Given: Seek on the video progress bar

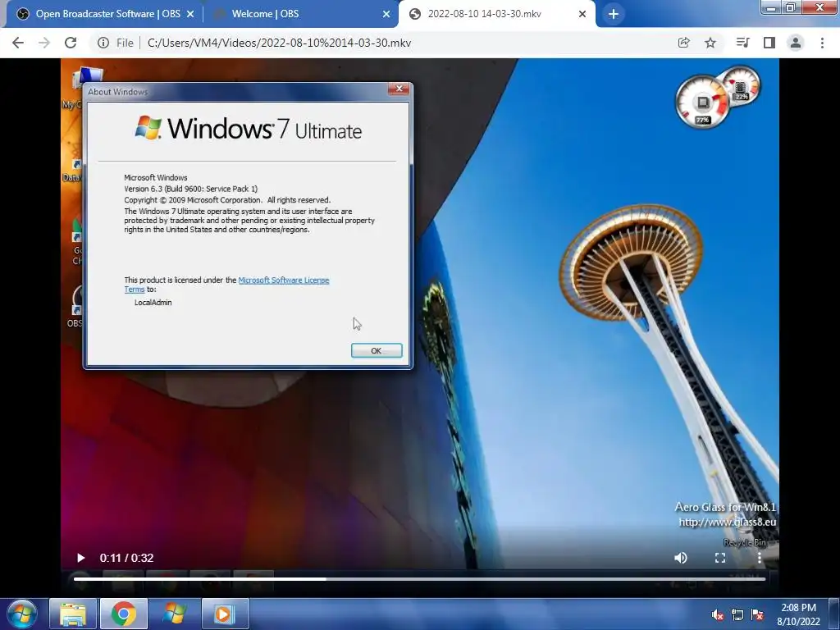Looking at the screenshot, I should point(419,578).
